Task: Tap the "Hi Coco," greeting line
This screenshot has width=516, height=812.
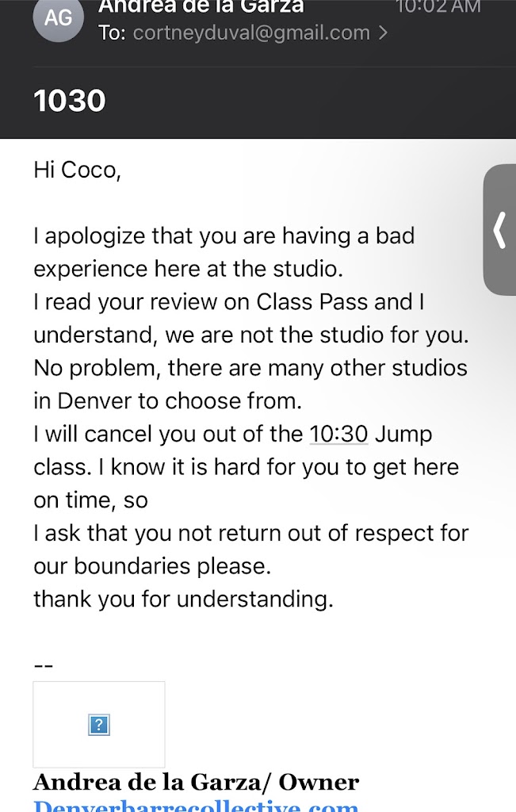Action: [77, 170]
